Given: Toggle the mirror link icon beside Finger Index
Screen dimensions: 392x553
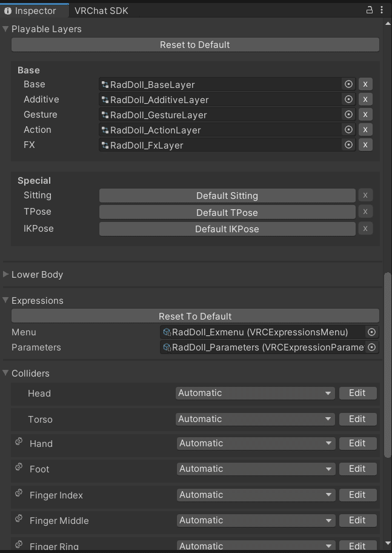Looking at the screenshot, I should [19, 493].
